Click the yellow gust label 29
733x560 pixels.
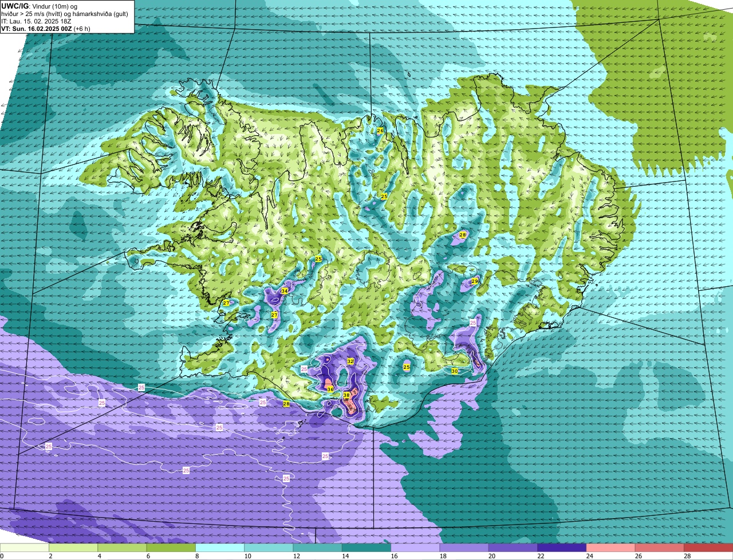tap(475, 281)
